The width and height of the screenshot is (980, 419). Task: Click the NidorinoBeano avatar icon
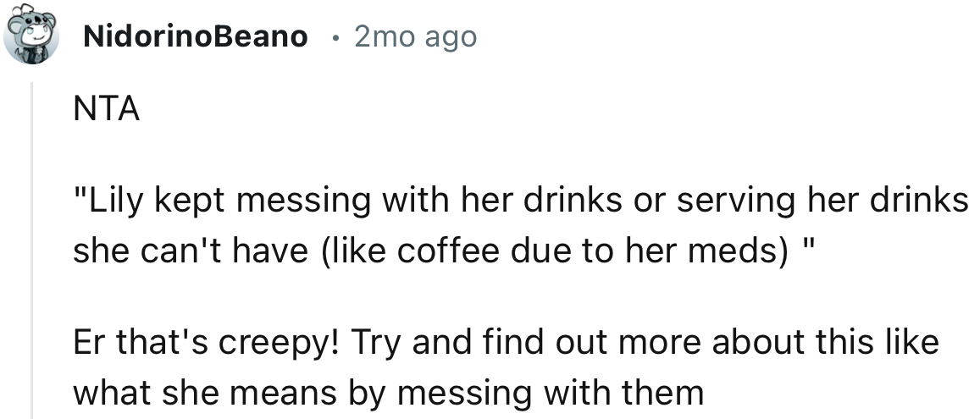[32, 36]
